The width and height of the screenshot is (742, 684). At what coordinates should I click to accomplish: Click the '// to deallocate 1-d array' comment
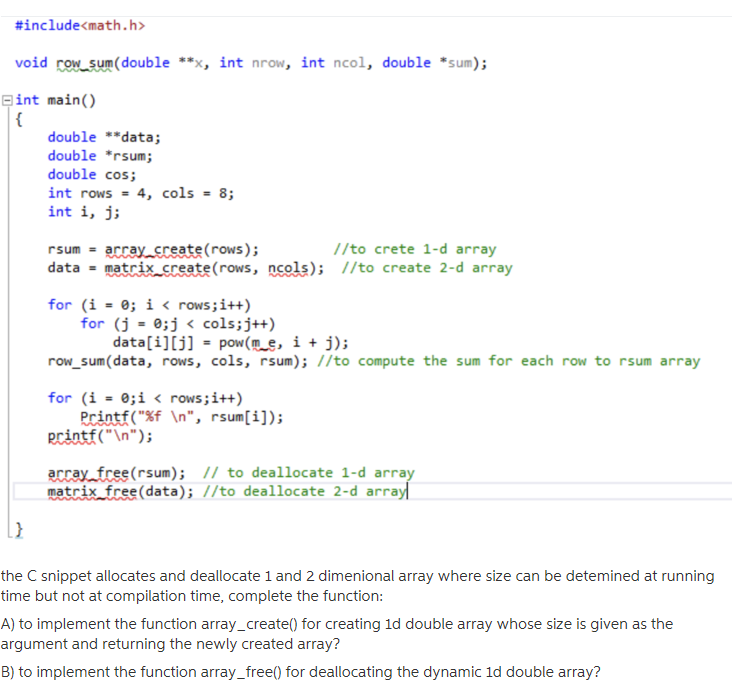tap(309, 473)
